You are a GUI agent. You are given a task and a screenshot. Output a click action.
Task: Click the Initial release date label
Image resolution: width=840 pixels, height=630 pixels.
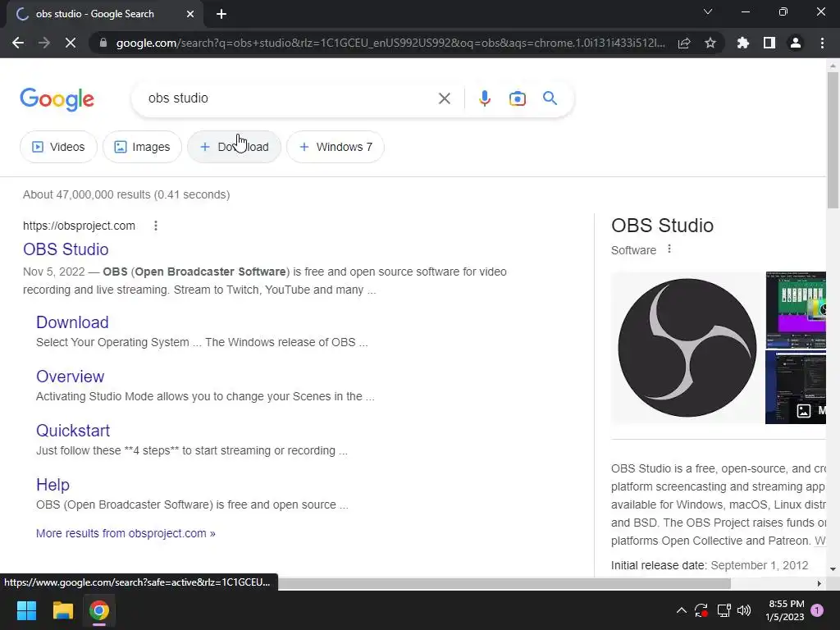click(x=660, y=565)
